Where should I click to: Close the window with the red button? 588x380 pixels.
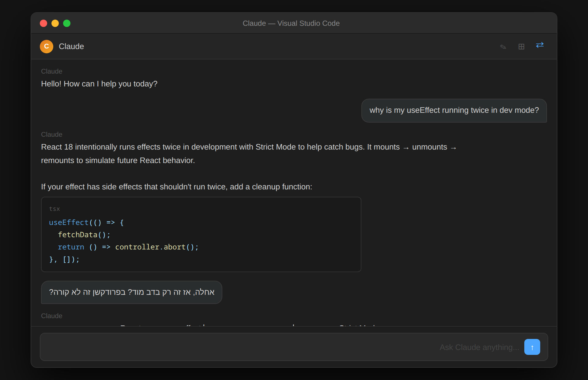click(x=43, y=23)
